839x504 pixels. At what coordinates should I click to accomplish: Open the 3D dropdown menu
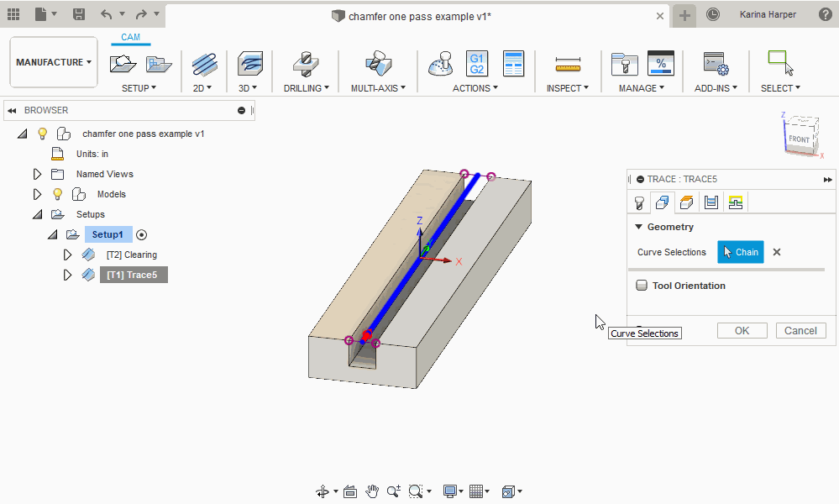click(248, 88)
